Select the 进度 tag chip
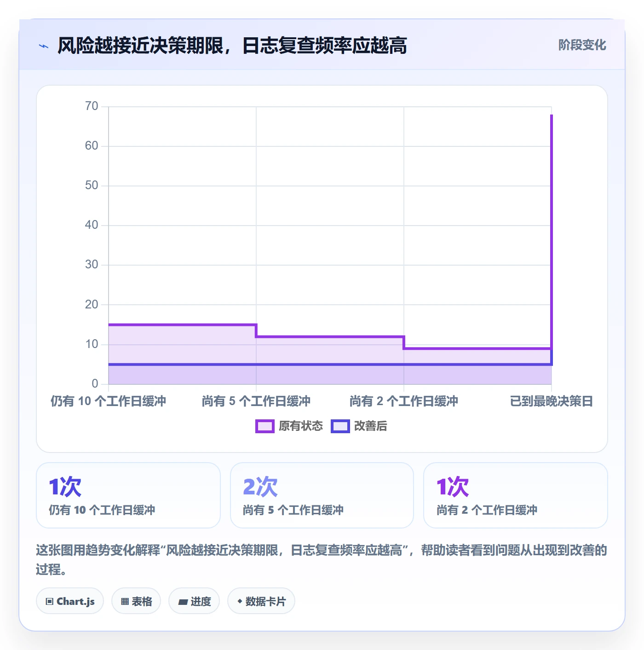This screenshot has height=650, width=644. point(194,601)
